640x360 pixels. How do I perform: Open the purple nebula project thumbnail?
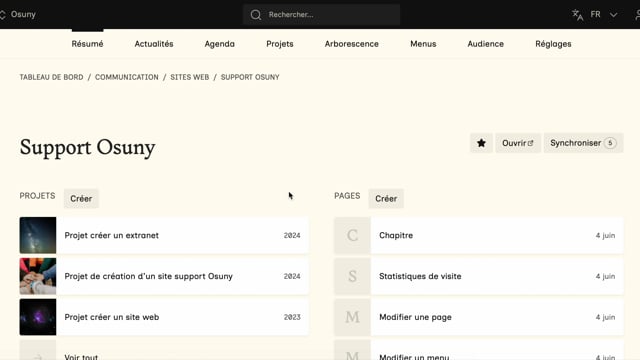[x=38, y=317]
